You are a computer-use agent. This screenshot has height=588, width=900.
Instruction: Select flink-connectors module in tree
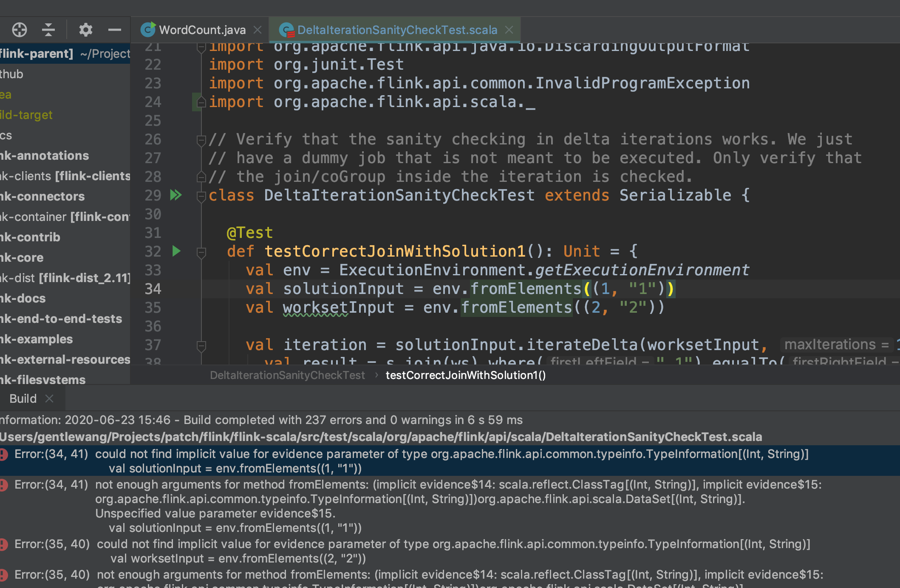[65, 196]
